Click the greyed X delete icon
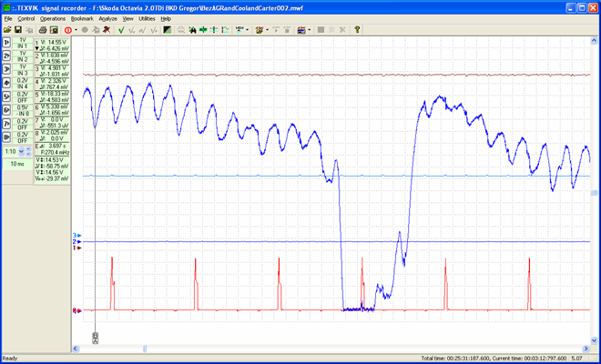 click(342, 30)
